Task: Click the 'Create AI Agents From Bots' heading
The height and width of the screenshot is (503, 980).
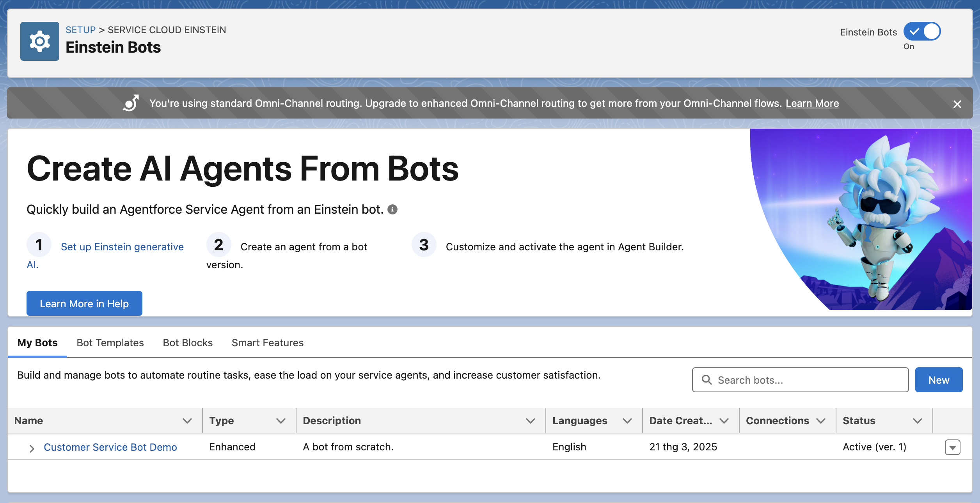Action: [243, 168]
